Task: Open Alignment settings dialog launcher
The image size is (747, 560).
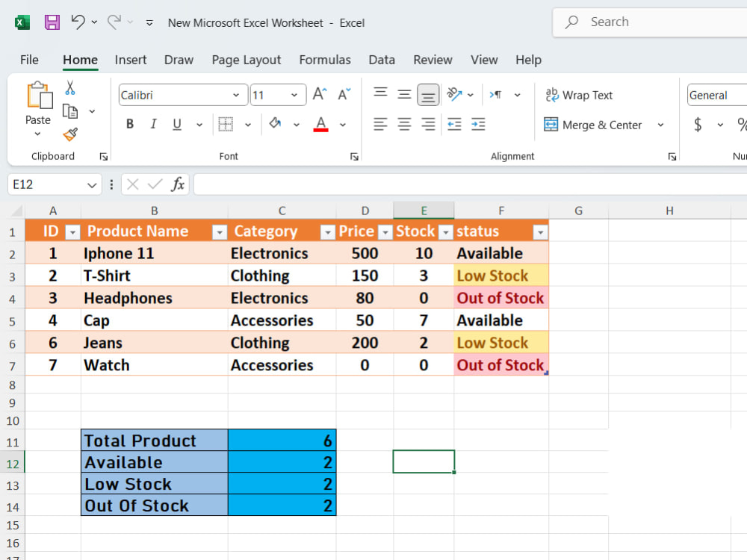Action: click(x=672, y=157)
